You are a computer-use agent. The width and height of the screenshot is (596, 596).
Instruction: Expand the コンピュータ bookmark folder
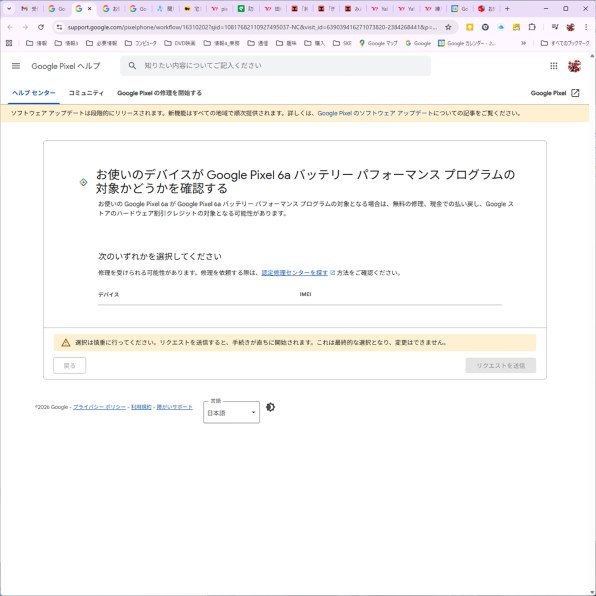(x=141, y=43)
